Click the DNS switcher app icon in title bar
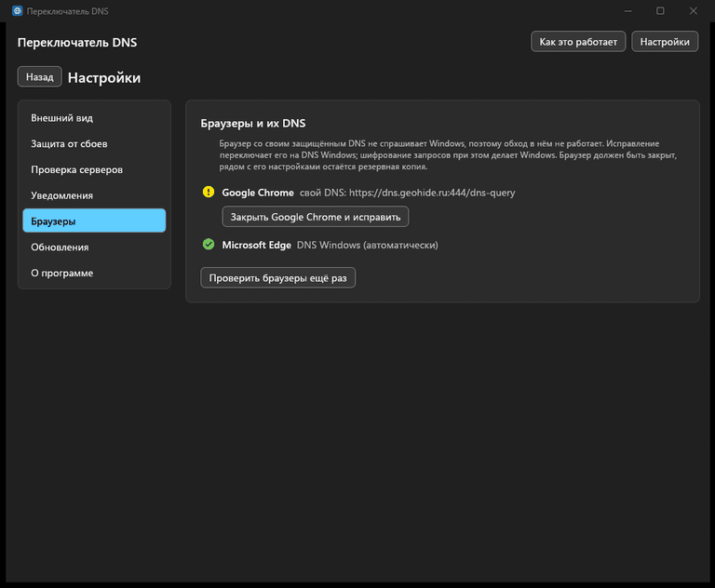The height and width of the screenshot is (588, 715). pos(18,11)
